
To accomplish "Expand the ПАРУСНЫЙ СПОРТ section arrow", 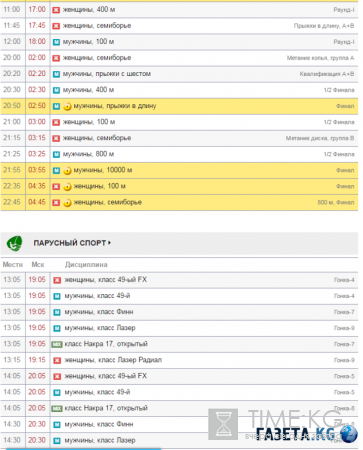I will click(109, 243).
